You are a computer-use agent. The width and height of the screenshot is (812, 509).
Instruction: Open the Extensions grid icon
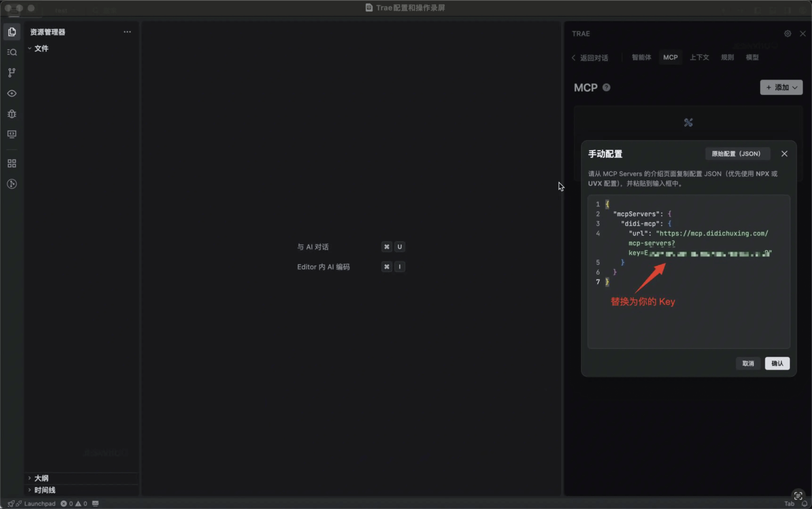point(12,164)
